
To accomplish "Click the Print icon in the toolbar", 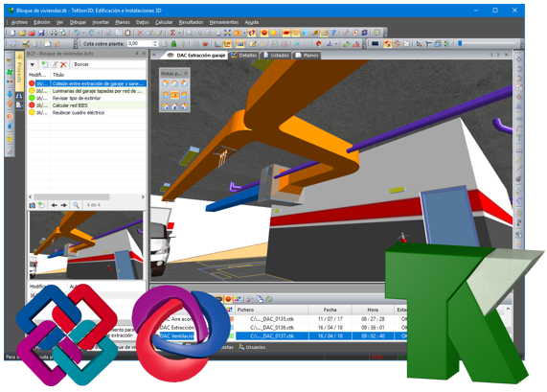I will (x=54, y=33).
